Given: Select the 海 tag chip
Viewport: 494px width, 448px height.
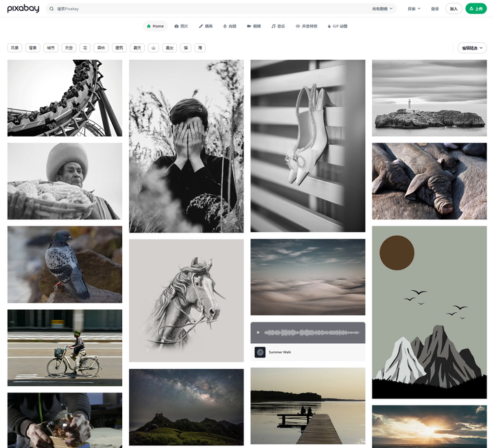Looking at the screenshot, I should [200, 48].
